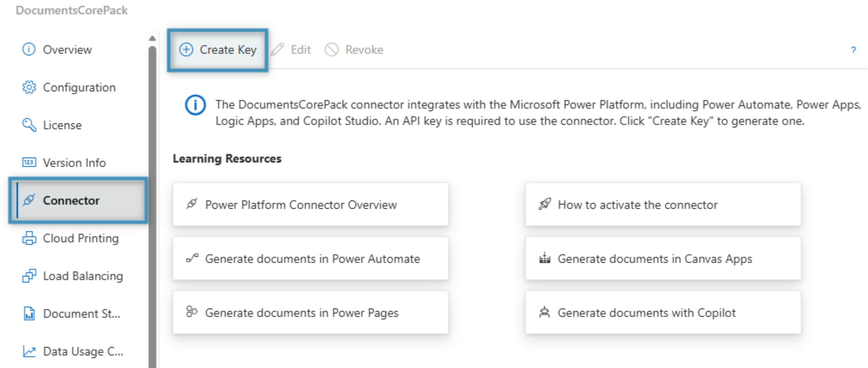Click the Cloud Printing printer icon
Image resolution: width=868 pixels, height=368 pixels.
[x=29, y=238]
